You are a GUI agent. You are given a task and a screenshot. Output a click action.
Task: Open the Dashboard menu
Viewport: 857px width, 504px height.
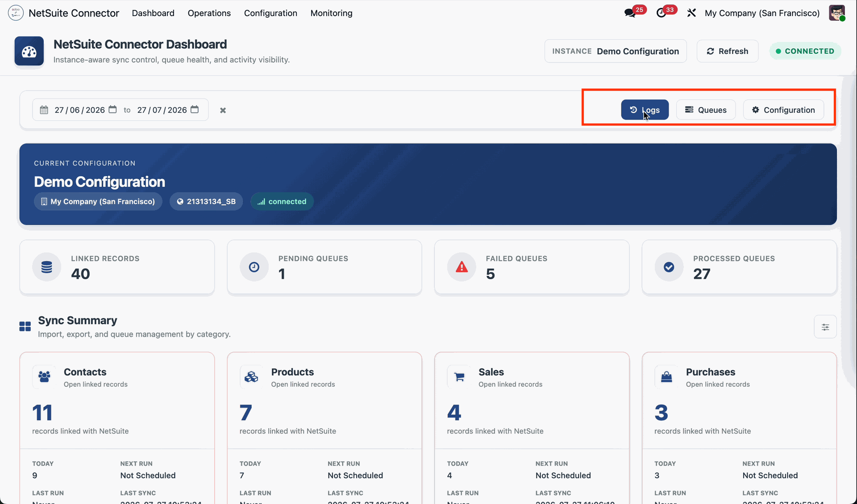click(153, 13)
